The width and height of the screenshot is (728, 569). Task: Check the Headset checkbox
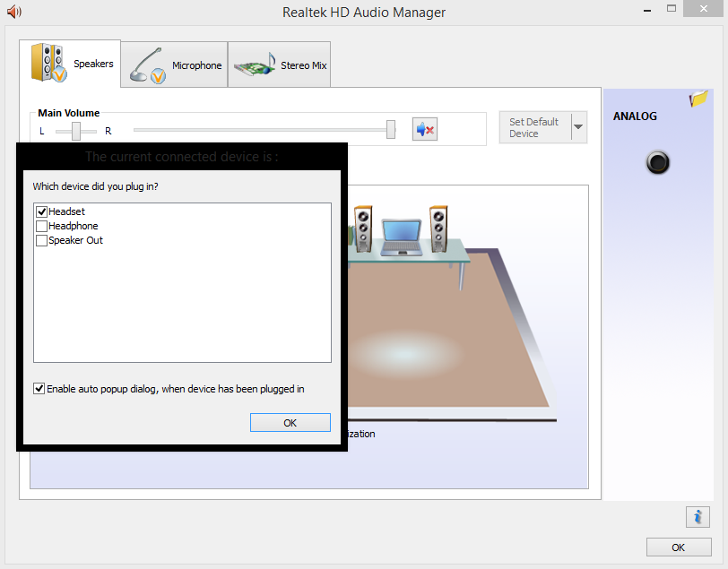42,211
